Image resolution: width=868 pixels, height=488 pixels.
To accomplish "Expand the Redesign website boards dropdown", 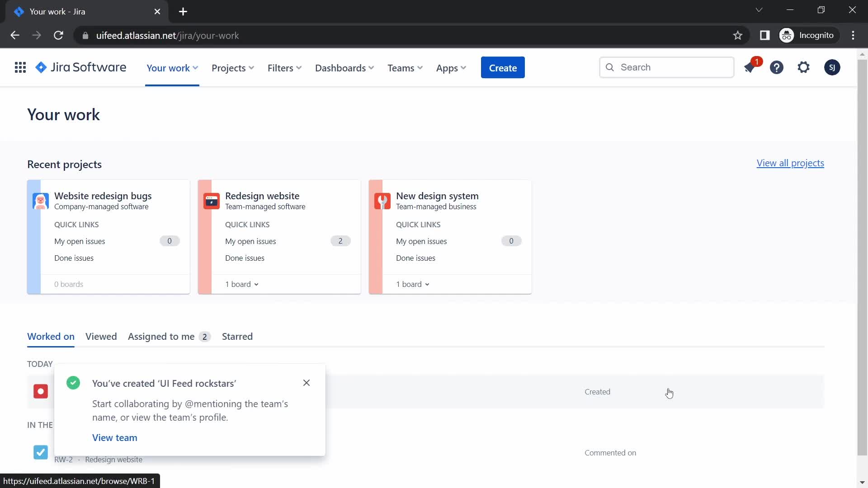I will tap(241, 284).
